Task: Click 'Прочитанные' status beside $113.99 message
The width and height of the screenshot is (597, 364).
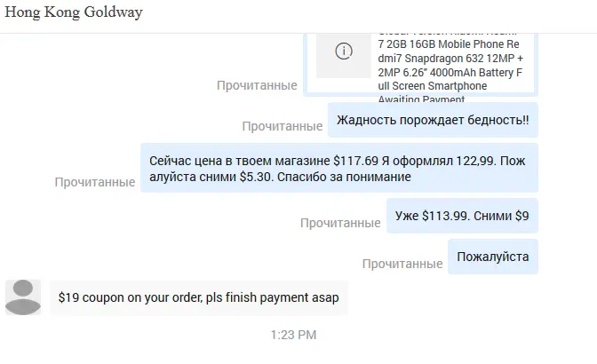Action: [x=340, y=223]
